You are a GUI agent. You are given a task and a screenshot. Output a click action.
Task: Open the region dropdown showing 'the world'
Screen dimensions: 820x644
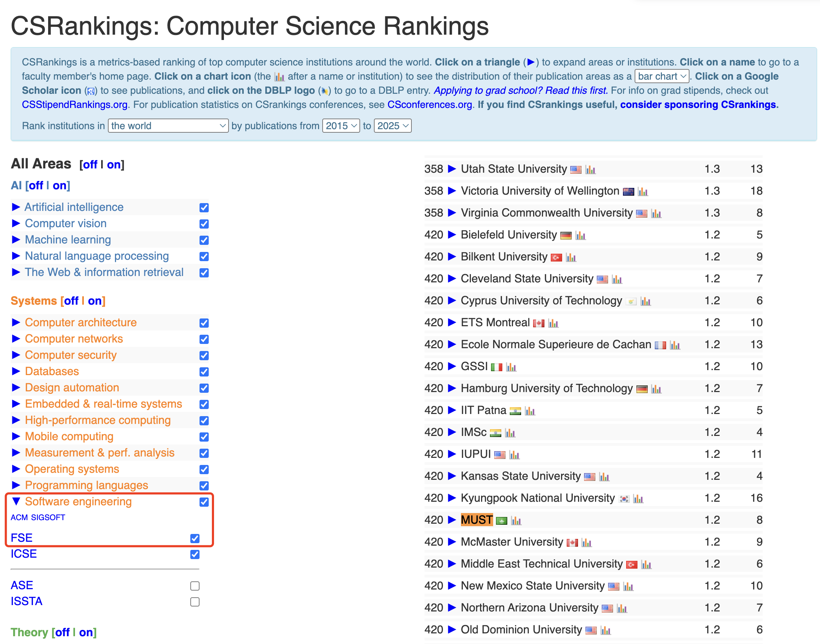point(168,126)
